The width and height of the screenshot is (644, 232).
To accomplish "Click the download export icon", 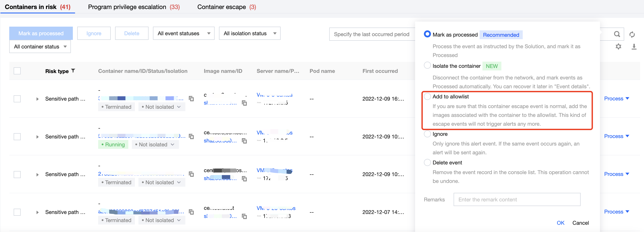I will (x=634, y=46).
